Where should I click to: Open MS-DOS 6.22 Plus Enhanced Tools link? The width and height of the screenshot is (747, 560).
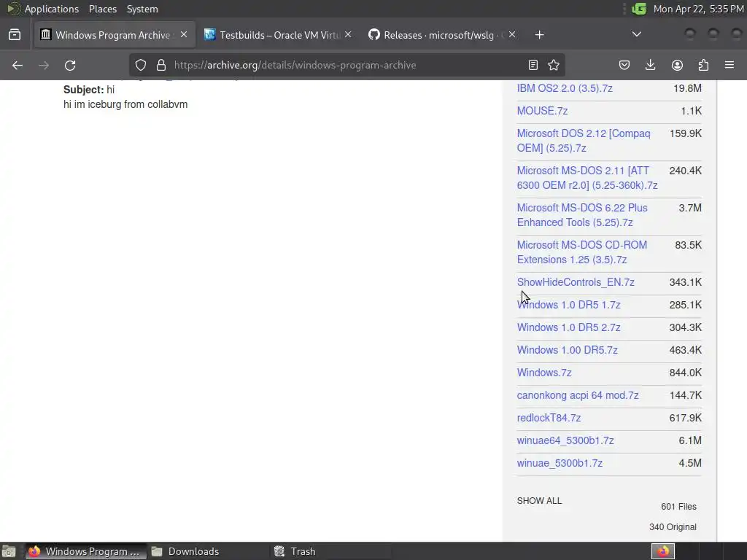pos(582,215)
